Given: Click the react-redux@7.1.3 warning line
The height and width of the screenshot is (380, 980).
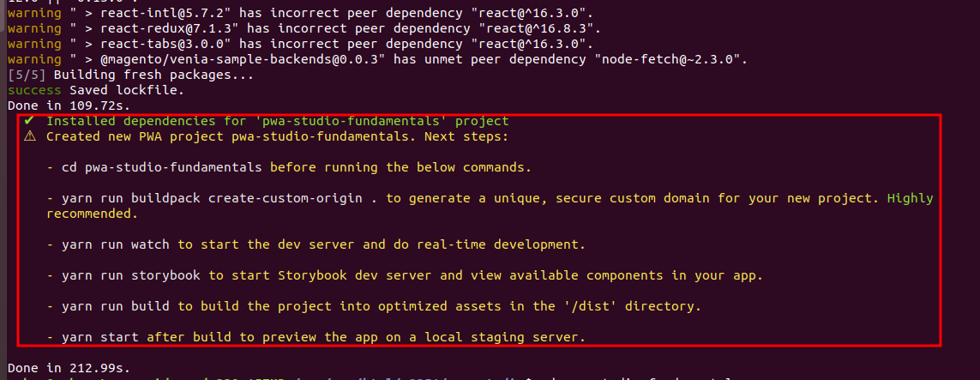Looking at the screenshot, I should [x=304, y=29].
